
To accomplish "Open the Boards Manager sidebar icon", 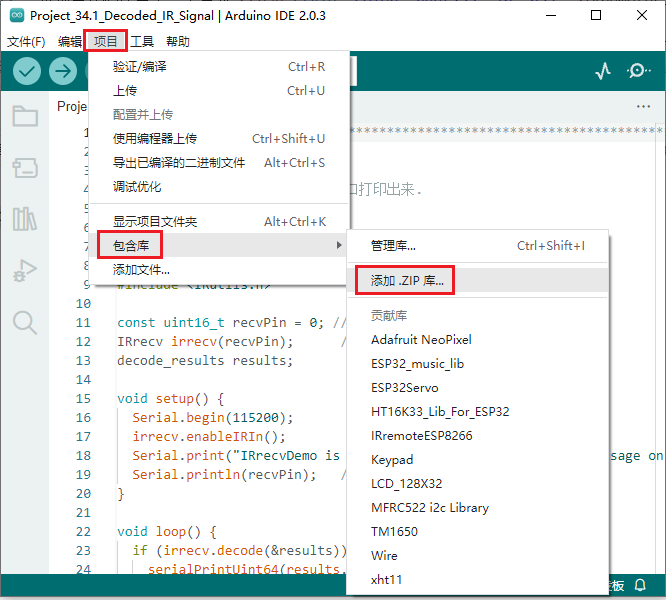I will click(x=25, y=167).
